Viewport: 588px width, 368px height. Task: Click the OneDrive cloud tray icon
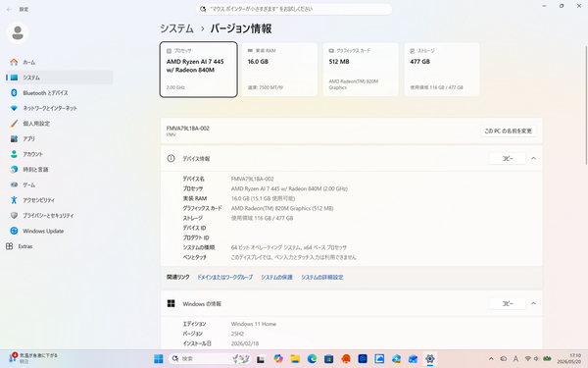(504, 359)
